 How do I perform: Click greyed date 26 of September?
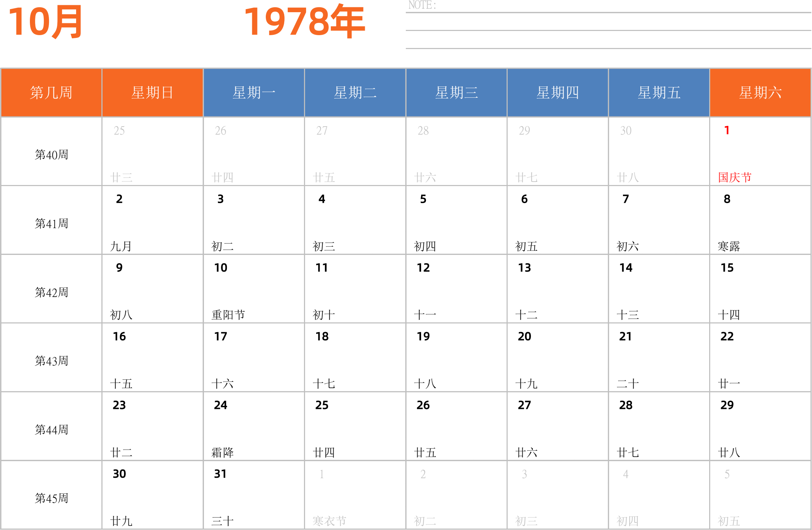[220, 131]
